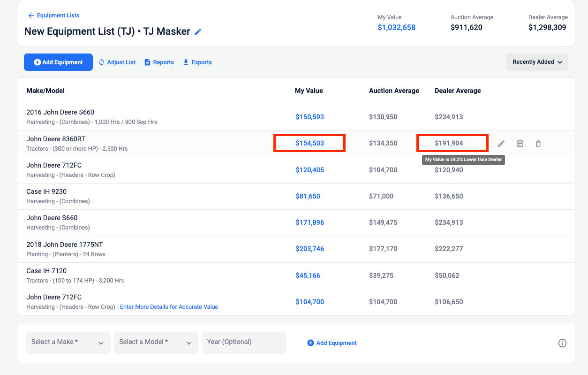Image resolution: width=588 pixels, height=375 pixels.
Task: Click My Value $203,746
Action: click(x=309, y=249)
